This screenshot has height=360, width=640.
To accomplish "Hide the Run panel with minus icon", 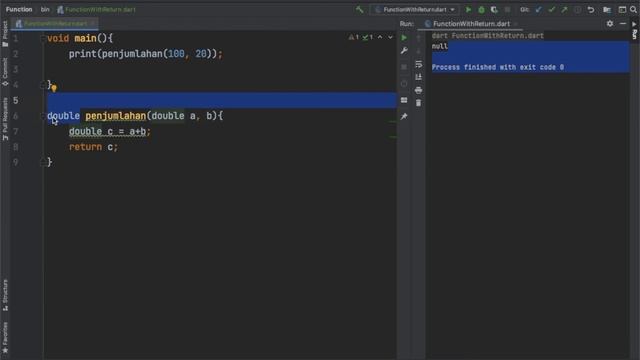I will 622,24.
